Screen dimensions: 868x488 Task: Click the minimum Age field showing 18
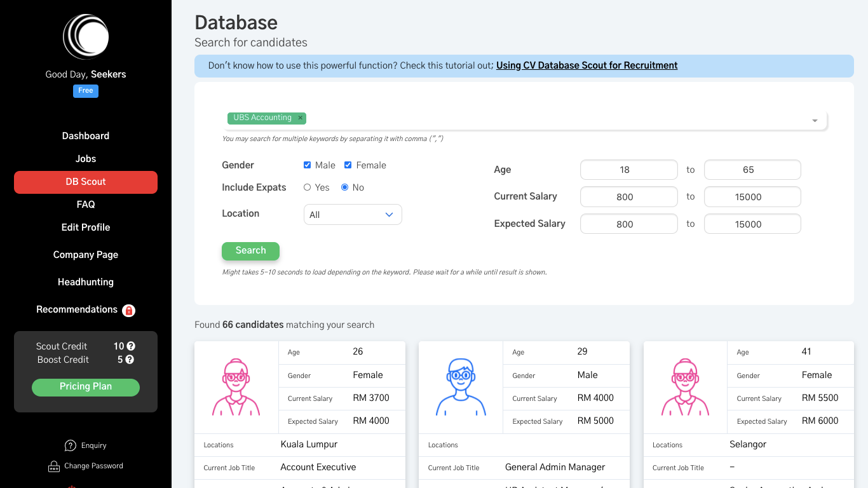pyautogui.click(x=629, y=170)
